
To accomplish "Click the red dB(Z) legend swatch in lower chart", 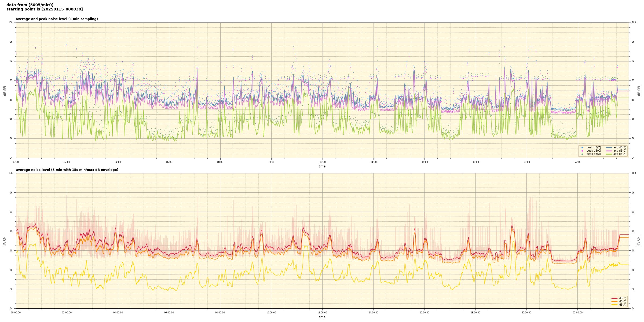I will pyautogui.click(x=614, y=298).
